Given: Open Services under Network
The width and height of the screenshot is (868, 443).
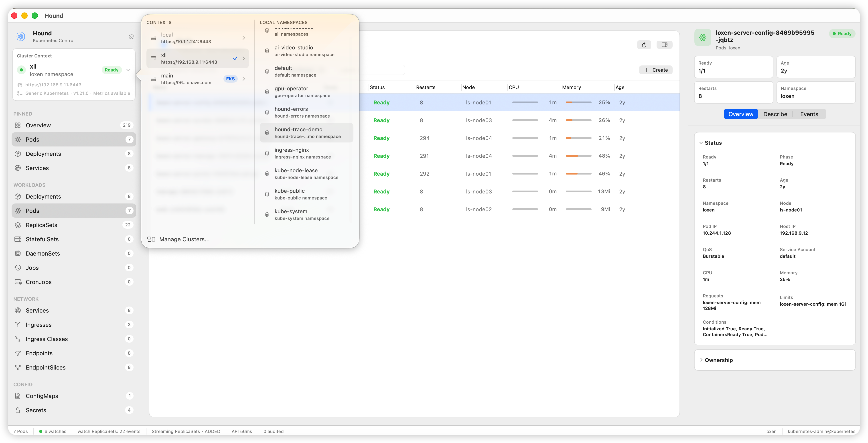Looking at the screenshot, I should 74,310.
